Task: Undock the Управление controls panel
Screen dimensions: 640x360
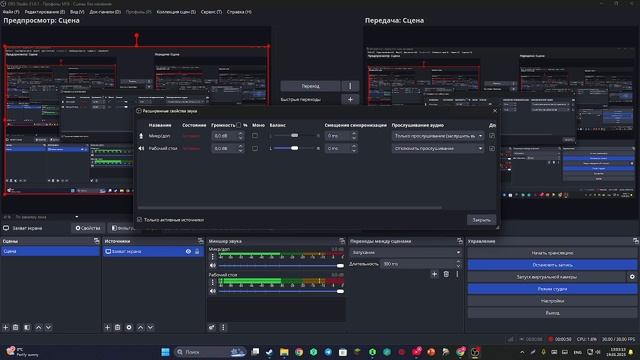Action: pos(636,241)
